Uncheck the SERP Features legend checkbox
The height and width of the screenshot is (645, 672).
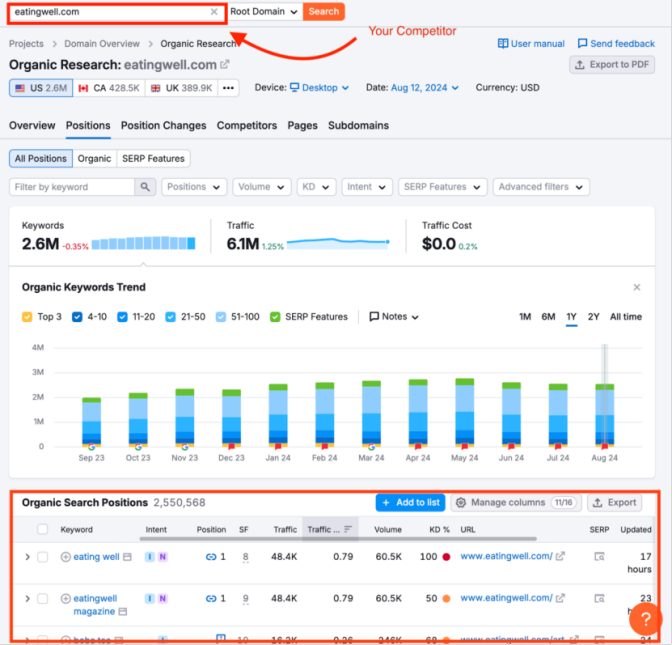click(x=275, y=317)
